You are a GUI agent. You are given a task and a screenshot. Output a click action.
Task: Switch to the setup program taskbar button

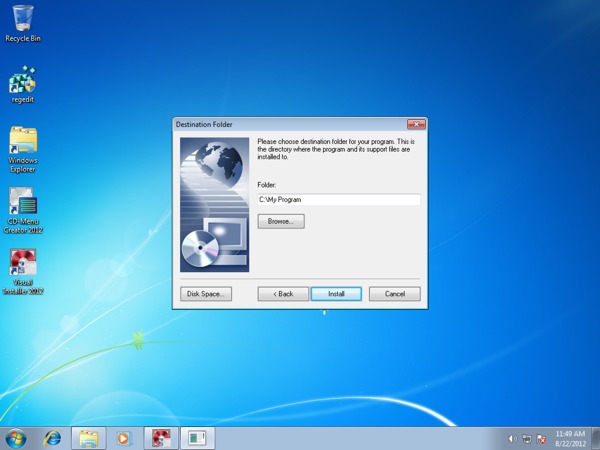point(197,439)
